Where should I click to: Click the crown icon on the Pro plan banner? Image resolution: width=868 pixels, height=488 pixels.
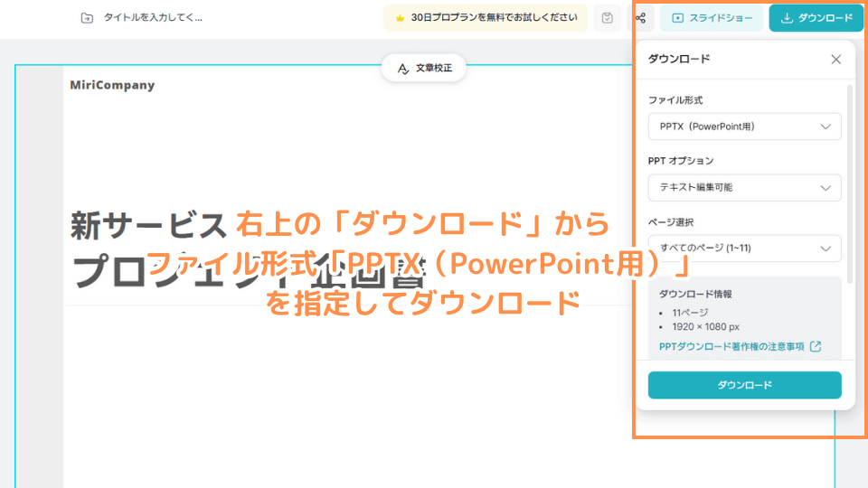(401, 18)
